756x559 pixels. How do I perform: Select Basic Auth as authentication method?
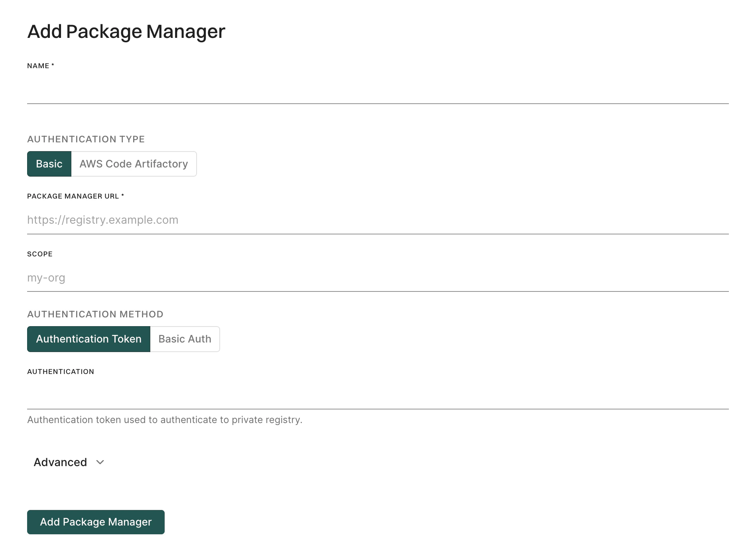click(x=184, y=339)
